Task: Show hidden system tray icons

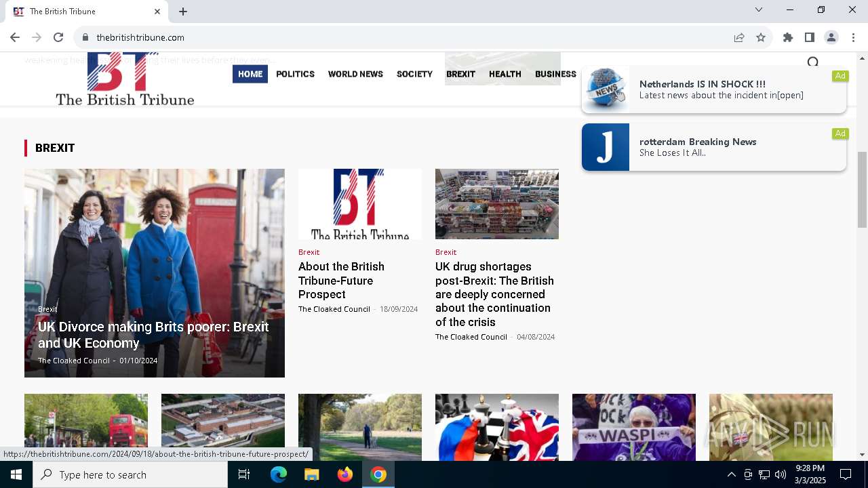Action: point(731,474)
